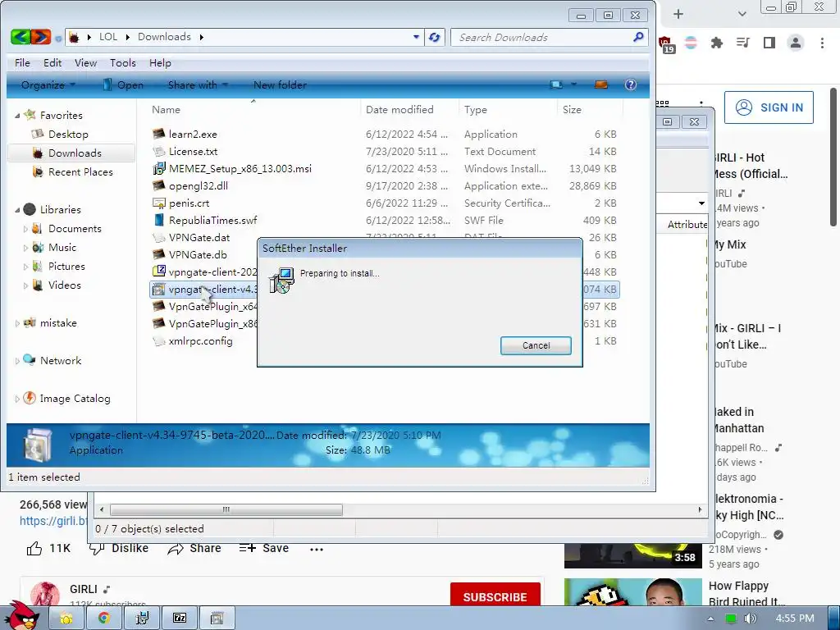Click the YouTube SIGN IN button
Image resolution: width=840 pixels, height=630 pixels.
pos(769,107)
